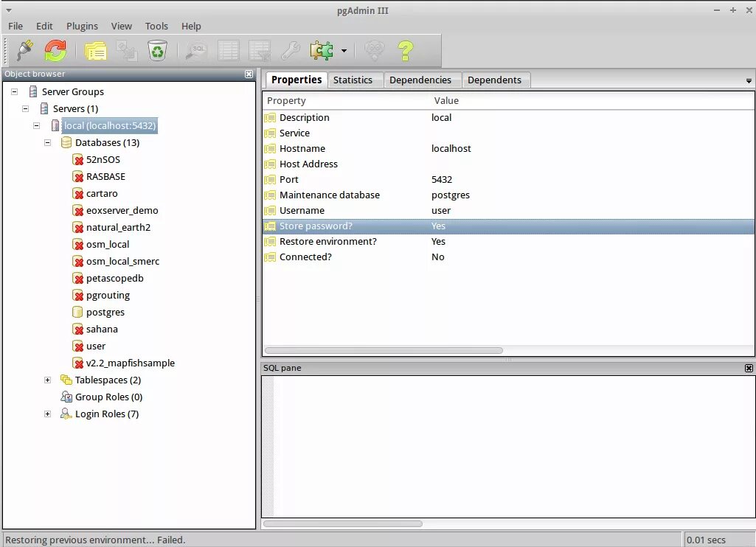
Task: Click the properties list horizontal scrollbar
Action: point(384,350)
